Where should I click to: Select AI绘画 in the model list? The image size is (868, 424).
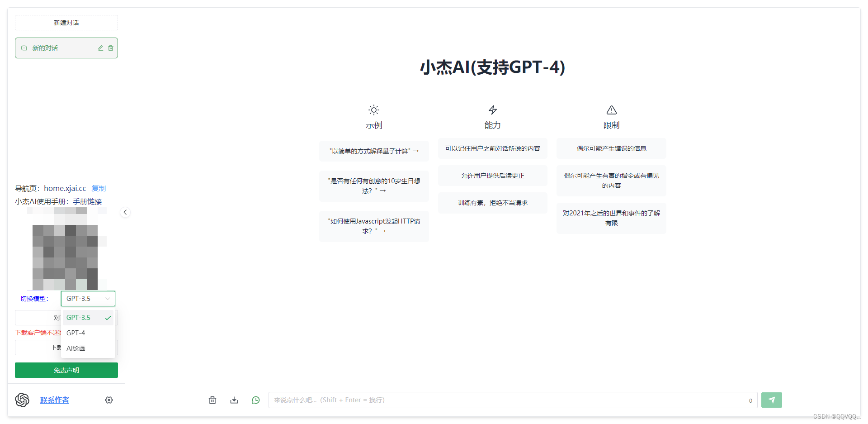coord(88,348)
